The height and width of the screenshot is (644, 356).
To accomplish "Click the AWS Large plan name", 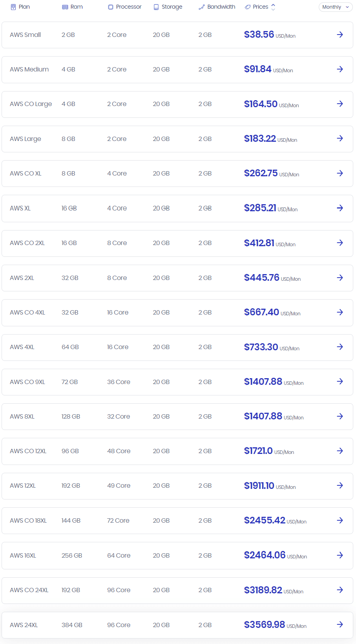I will (26, 139).
